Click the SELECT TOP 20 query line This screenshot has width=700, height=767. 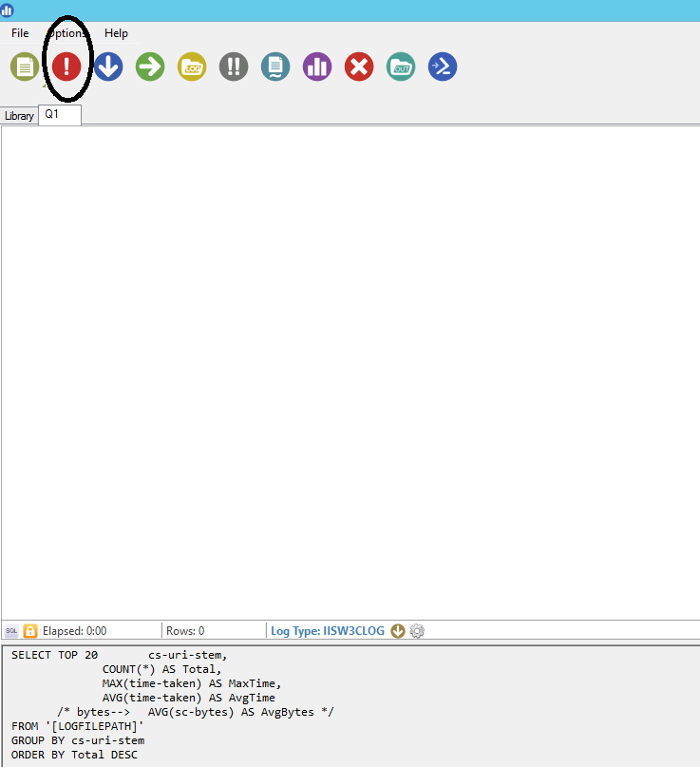[x=120, y=655]
